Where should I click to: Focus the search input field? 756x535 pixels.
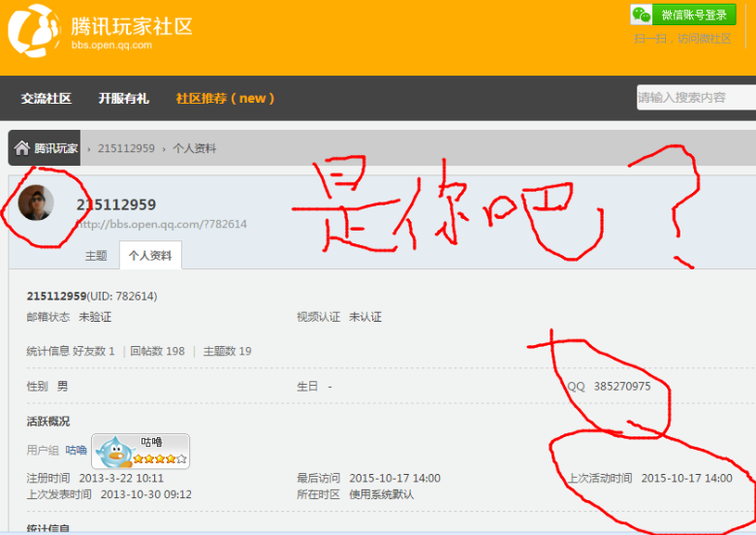coord(696,98)
